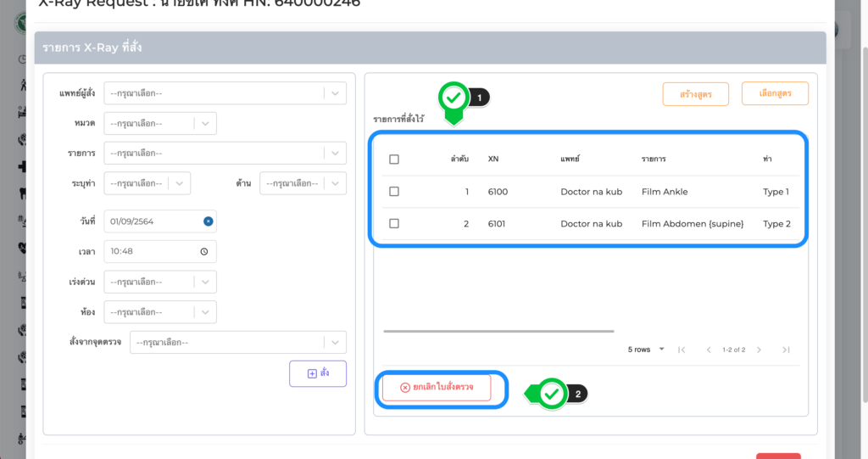Expand the หมวด category dropdown

tap(206, 124)
